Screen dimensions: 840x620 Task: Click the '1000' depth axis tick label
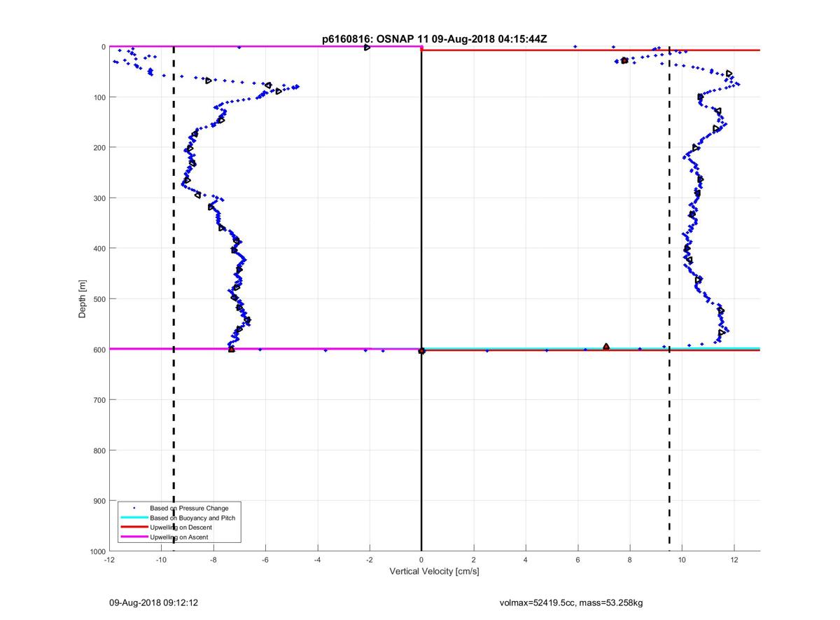[97, 551]
